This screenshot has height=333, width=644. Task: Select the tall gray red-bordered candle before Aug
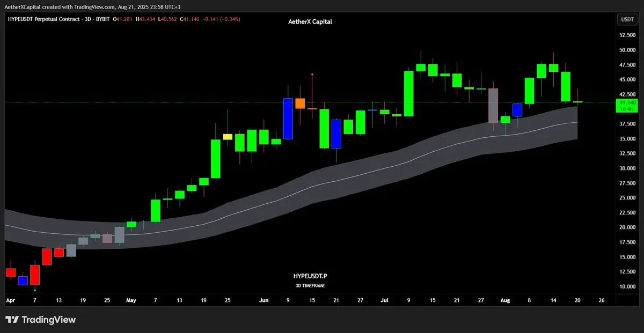coord(493,106)
